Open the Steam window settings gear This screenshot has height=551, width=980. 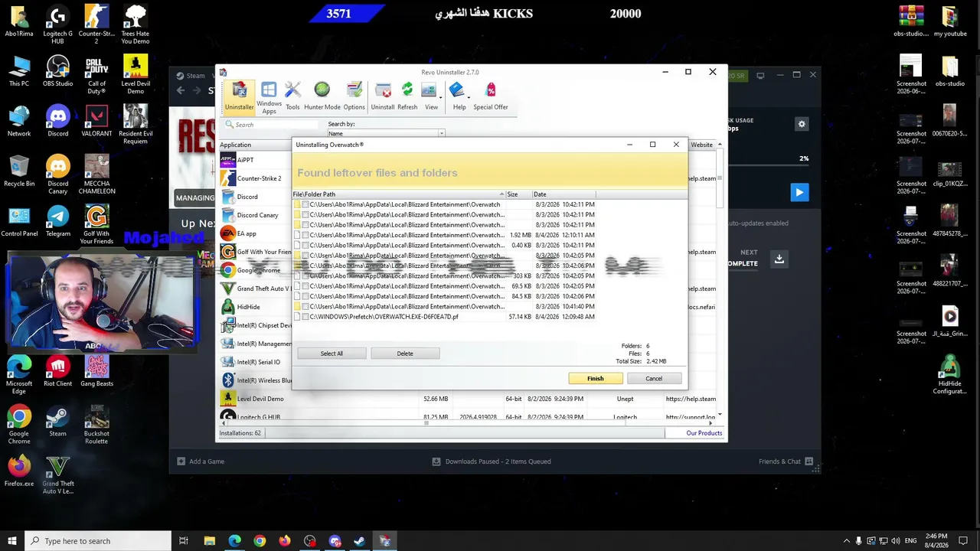(802, 124)
